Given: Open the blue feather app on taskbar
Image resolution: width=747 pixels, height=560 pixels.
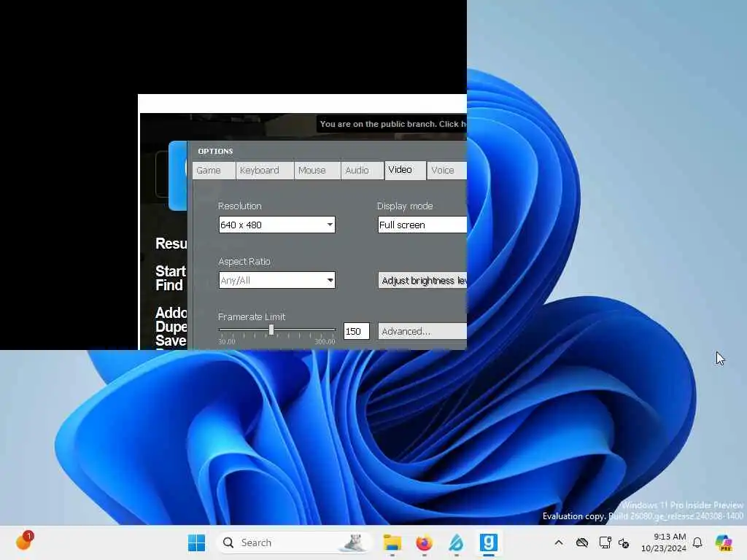Looking at the screenshot, I should point(456,542).
